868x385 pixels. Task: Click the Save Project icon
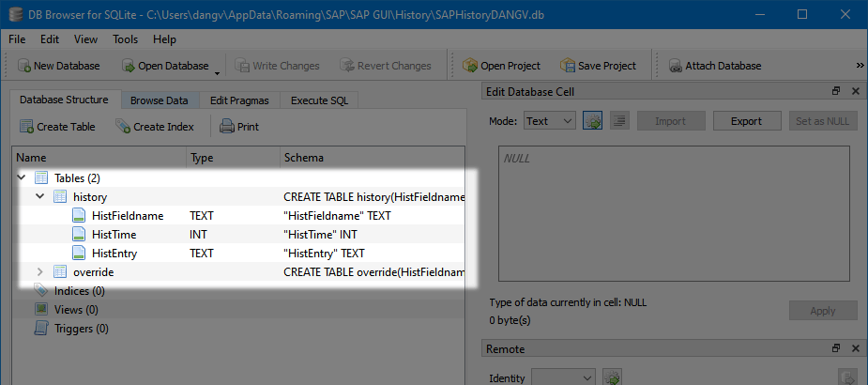click(568, 66)
